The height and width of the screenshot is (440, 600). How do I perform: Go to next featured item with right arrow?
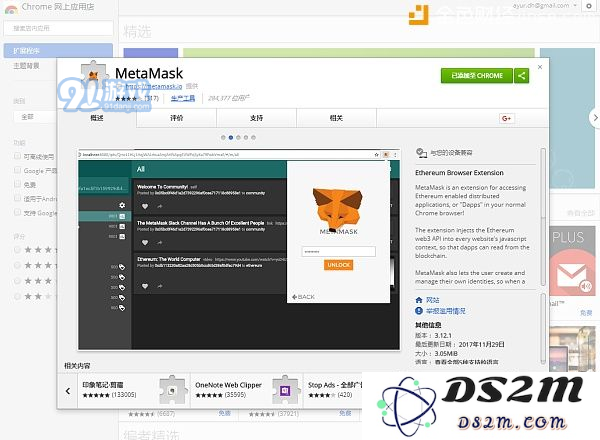coord(595,118)
